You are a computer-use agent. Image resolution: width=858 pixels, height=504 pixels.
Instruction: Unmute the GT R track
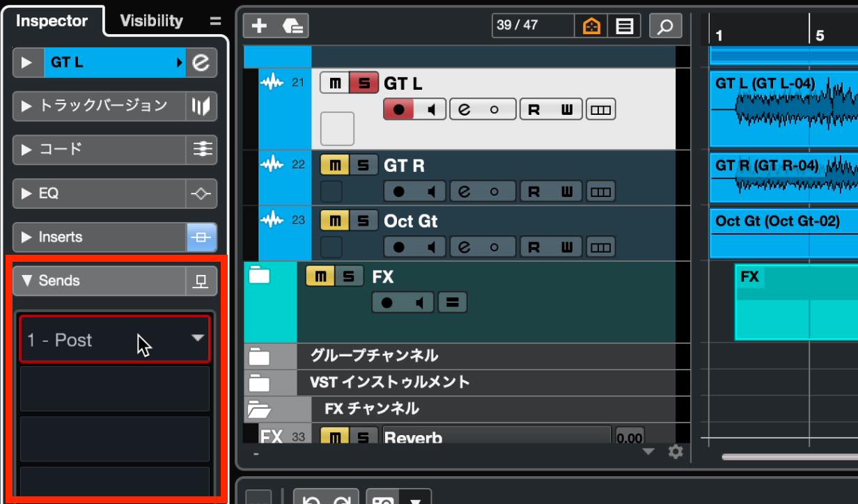[334, 166]
